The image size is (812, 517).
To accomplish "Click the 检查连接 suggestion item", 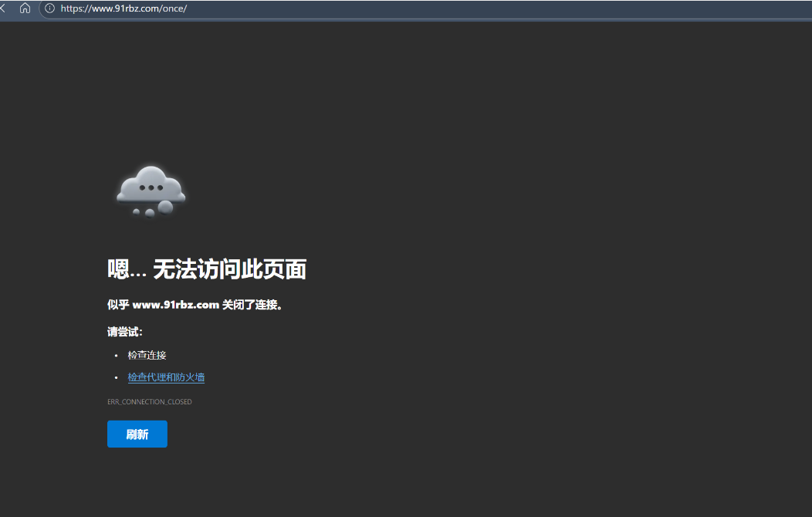I will [x=147, y=355].
